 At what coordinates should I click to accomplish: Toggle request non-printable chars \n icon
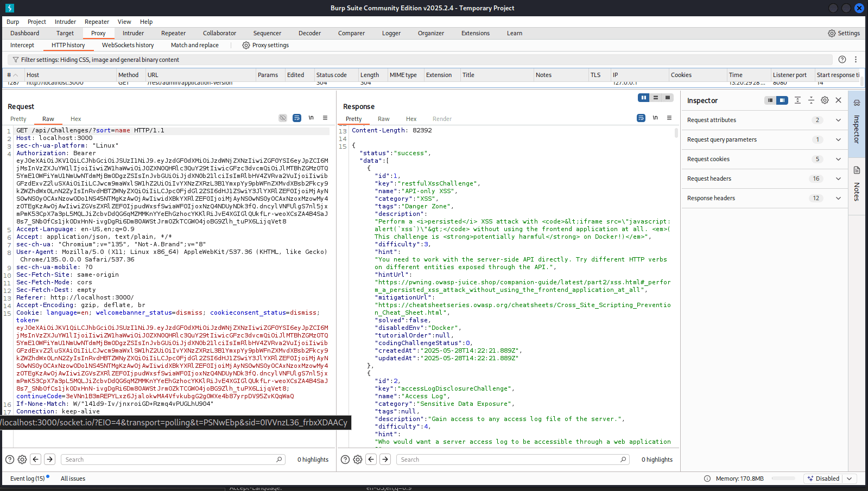click(x=311, y=118)
